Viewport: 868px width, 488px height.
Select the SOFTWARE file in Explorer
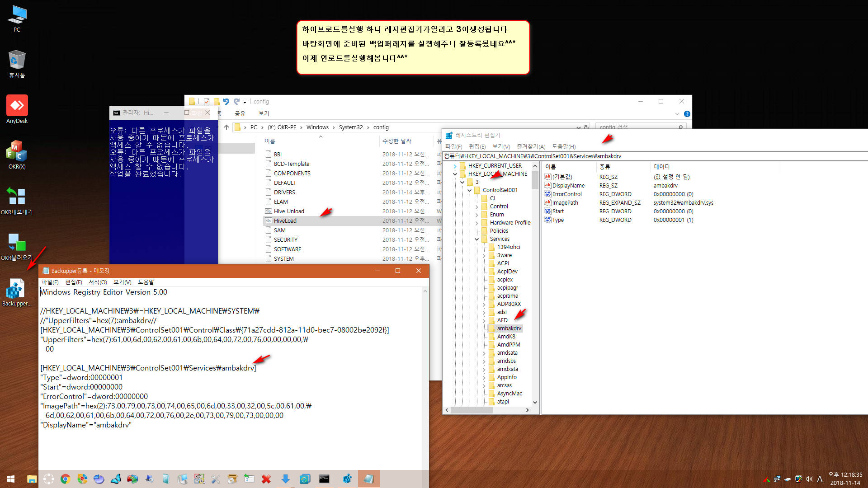287,249
